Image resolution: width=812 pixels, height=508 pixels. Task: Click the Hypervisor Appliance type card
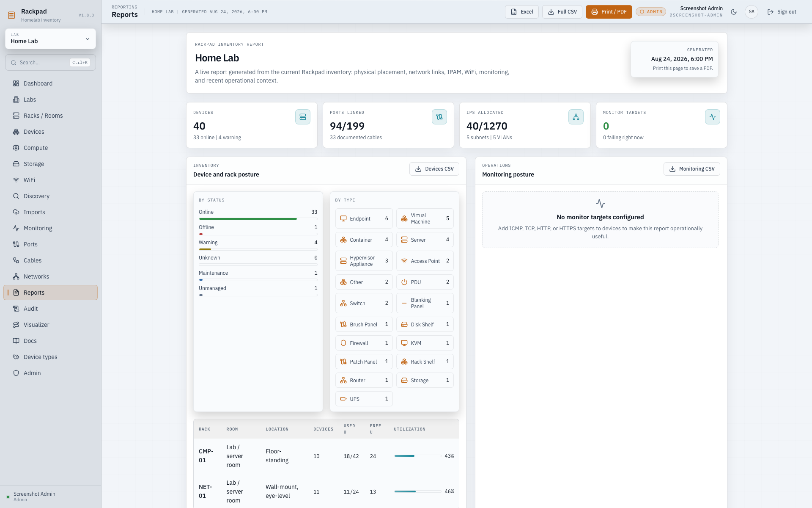coord(364,261)
